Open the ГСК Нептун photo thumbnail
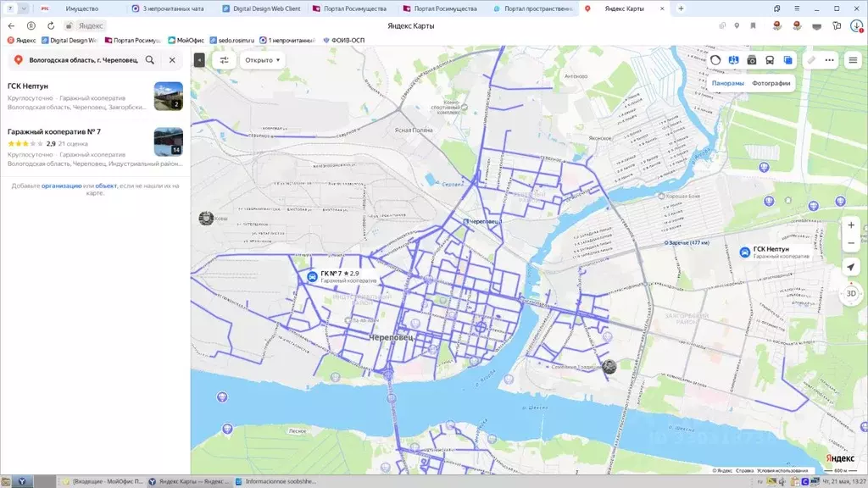 pyautogui.click(x=169, y=97)
